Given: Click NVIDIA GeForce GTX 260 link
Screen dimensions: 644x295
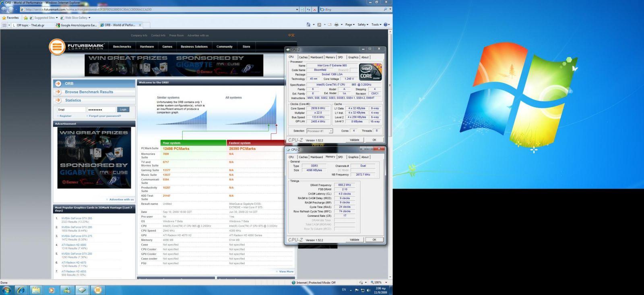Looking at the screenshot, I should click(x=77, y=218).
